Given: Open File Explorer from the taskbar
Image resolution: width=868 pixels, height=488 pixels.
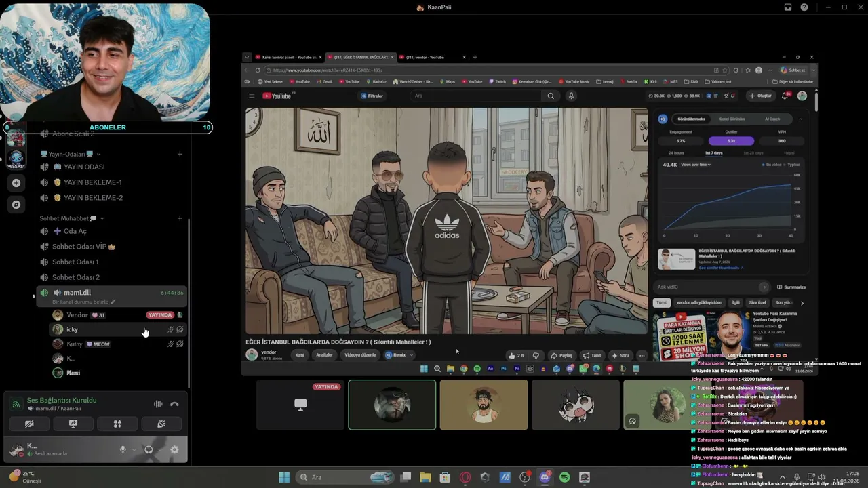Looking at the screenshot, I should [425, 477].
